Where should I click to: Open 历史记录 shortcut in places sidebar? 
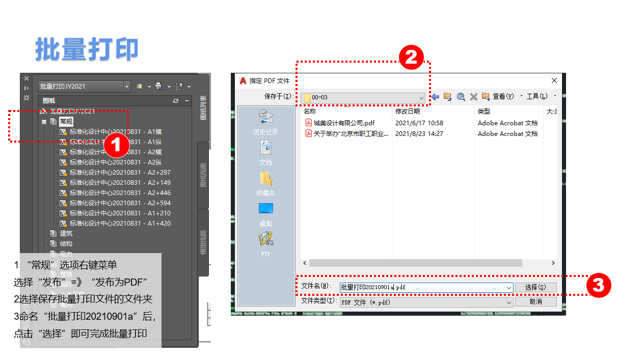[x=265, y=122]
